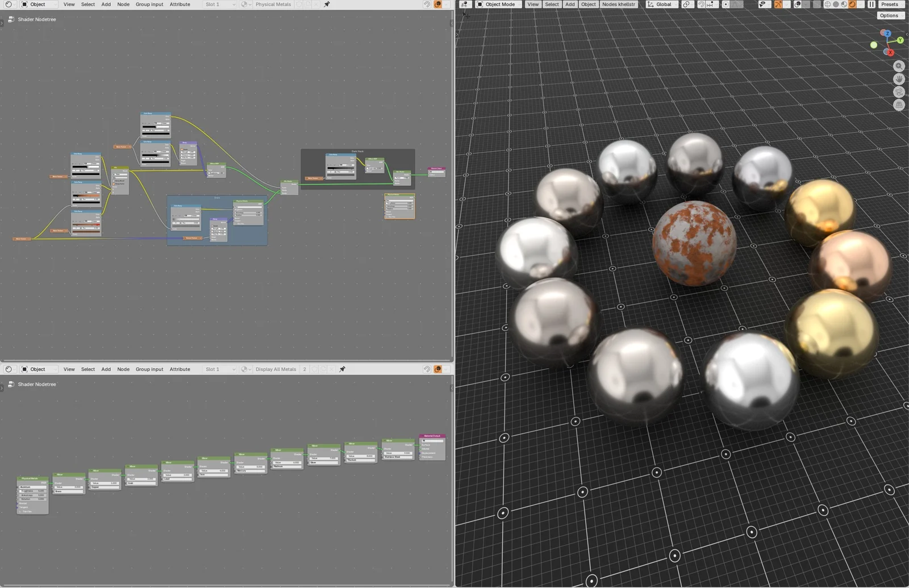Toggle perspective with the grid icon in viewport
Image resolution: width=909 pixels, height=588 pixels.
899,105
